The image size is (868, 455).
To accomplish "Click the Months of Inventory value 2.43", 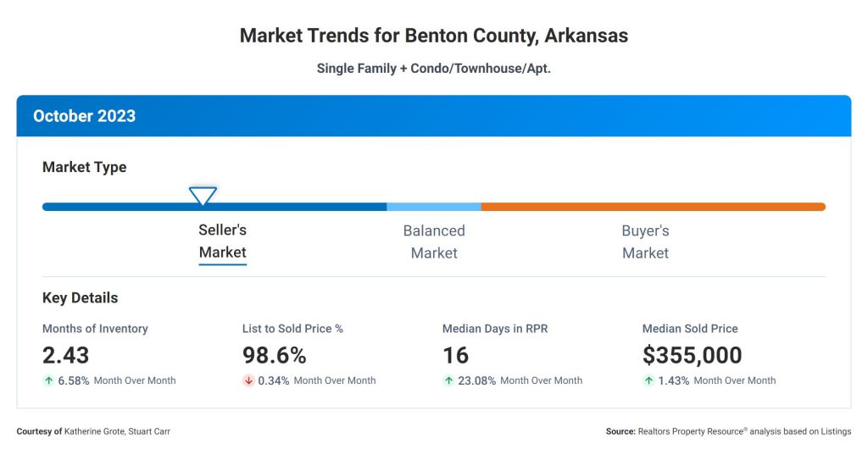I will coord(65,355).
